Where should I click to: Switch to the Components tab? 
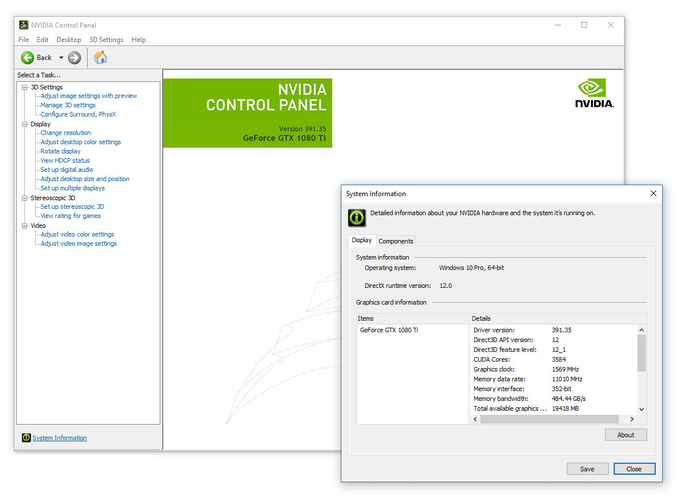(x=396, y=241)
